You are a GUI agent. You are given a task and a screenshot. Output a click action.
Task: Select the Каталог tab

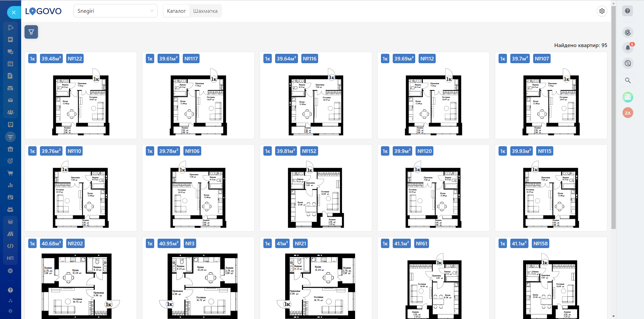(x=176, y=11)
